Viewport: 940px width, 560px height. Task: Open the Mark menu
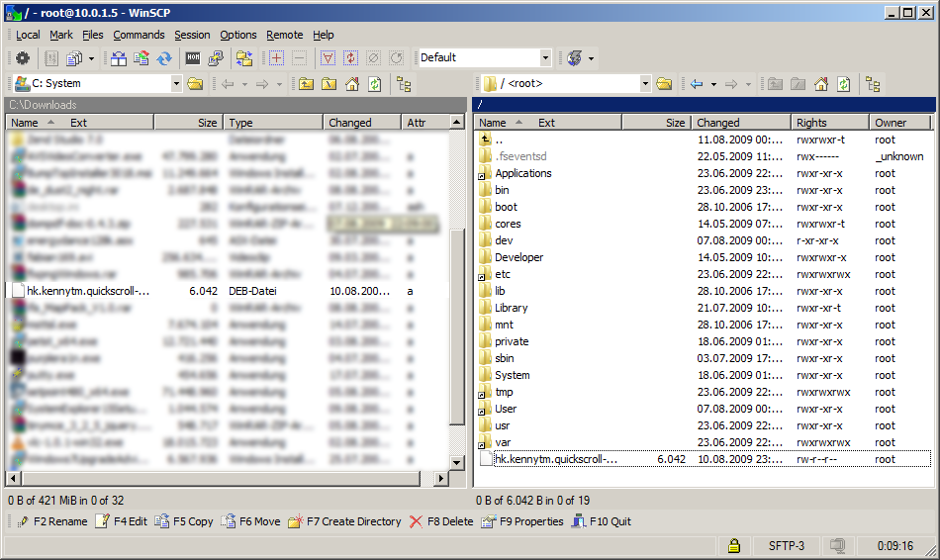(x=61, y=35)
